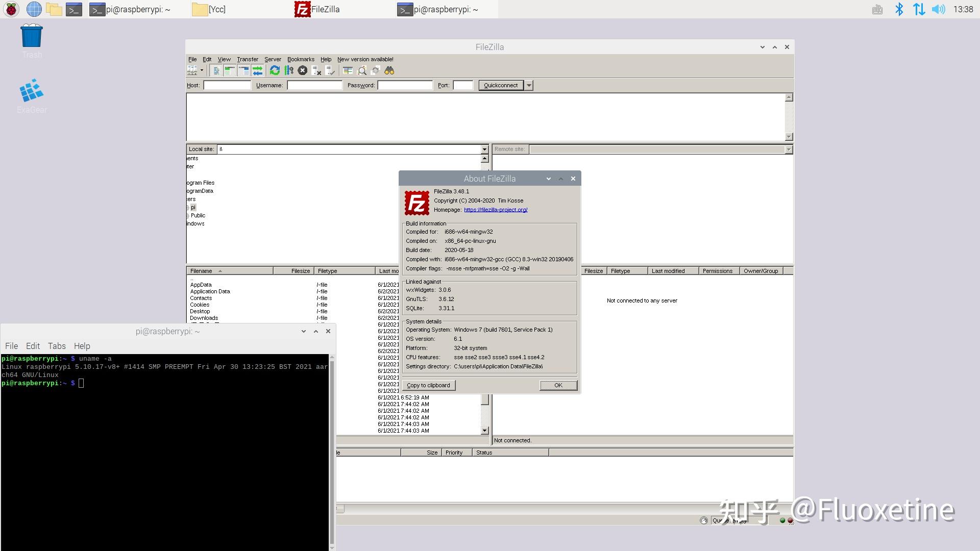The image size is (980, 551).
Task: Open the File menu in FileZilla
Action: 192,59
